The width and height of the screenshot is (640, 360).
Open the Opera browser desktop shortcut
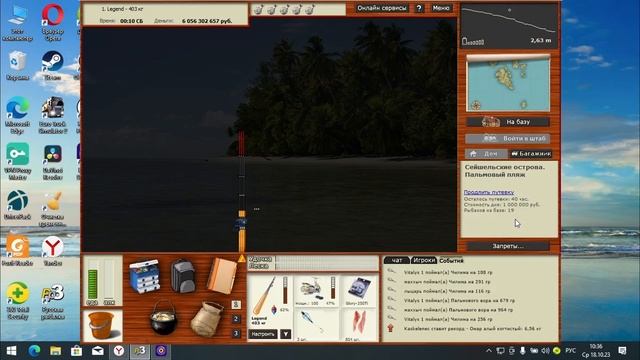tap(52, 22)
